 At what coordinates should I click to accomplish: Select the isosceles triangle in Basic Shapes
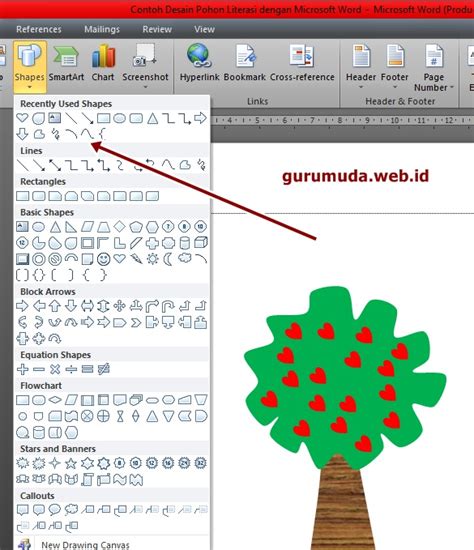pyautogui.click(x=55, y=227)
